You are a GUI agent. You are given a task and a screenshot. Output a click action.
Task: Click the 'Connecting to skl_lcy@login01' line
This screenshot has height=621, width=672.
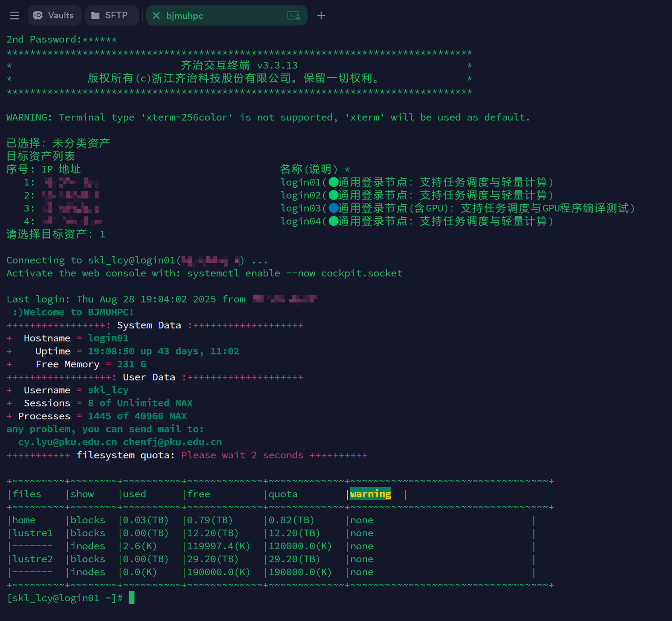137,260
